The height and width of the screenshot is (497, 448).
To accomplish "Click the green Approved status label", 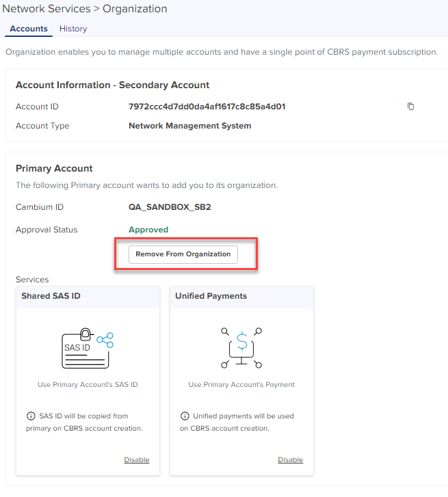I will tap(148, 230).
